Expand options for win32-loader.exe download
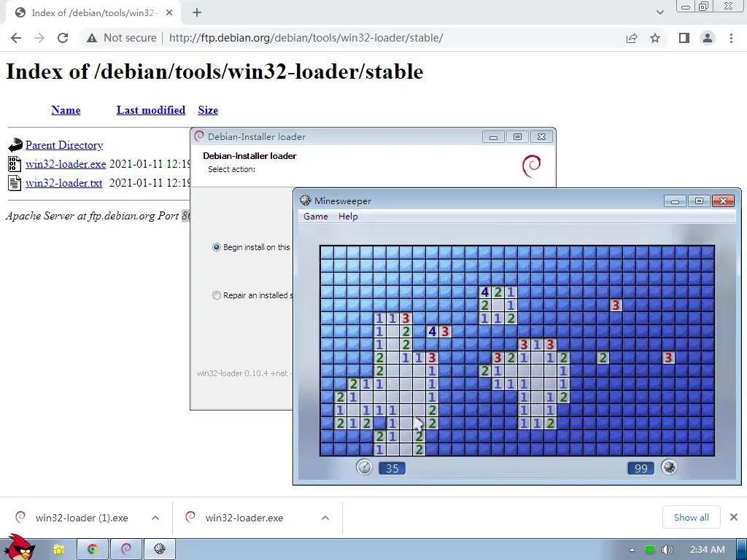This screenshot has height=560, width=747. [325, 518]
